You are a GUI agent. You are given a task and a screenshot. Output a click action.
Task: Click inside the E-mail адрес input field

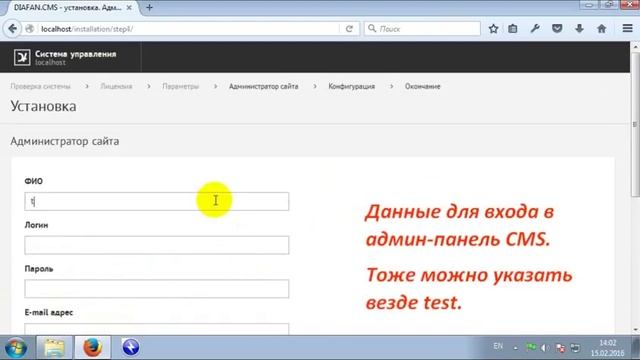pyautogui.click(x=157, y=329)
